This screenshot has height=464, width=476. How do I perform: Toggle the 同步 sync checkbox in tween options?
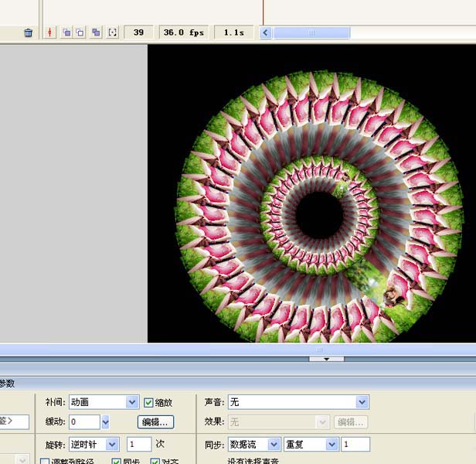click(116, 461)
